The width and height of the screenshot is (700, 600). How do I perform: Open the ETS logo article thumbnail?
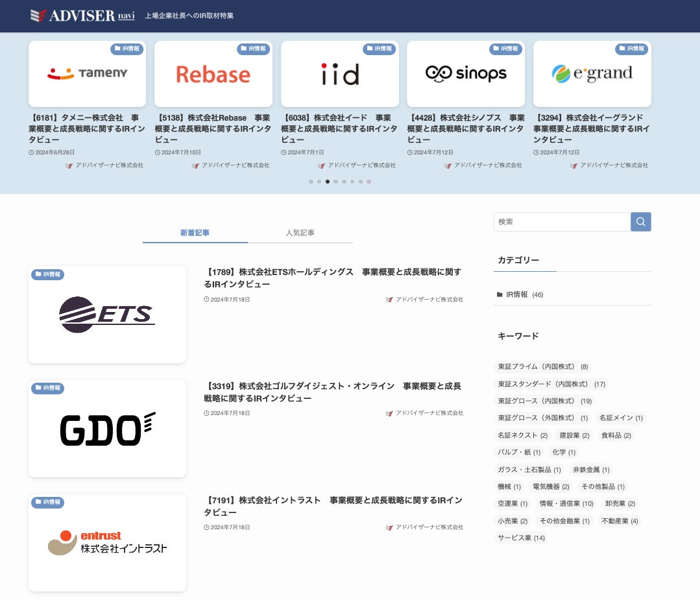tap(107, 315)
